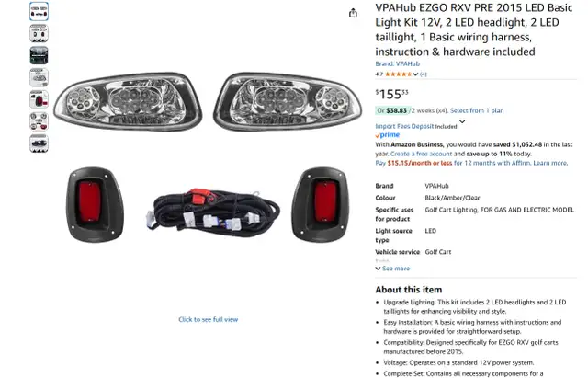Expand See more product details
The height and width of the screenshot is (378, 588).
coord(392,269)
